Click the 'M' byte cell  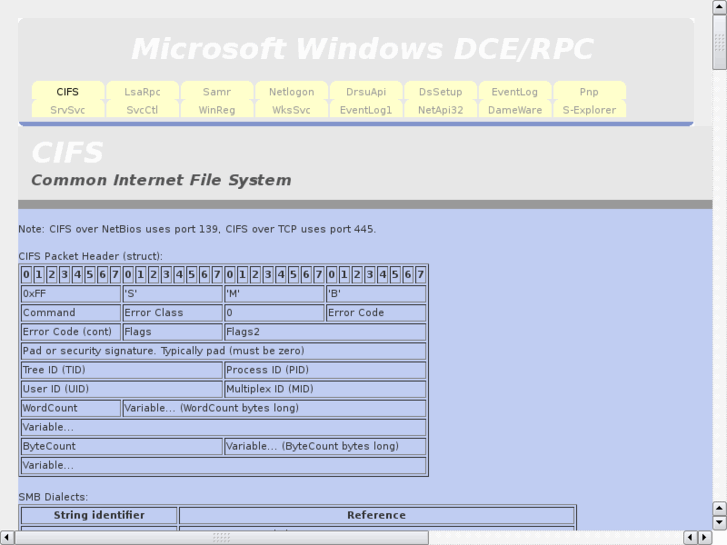274,294
